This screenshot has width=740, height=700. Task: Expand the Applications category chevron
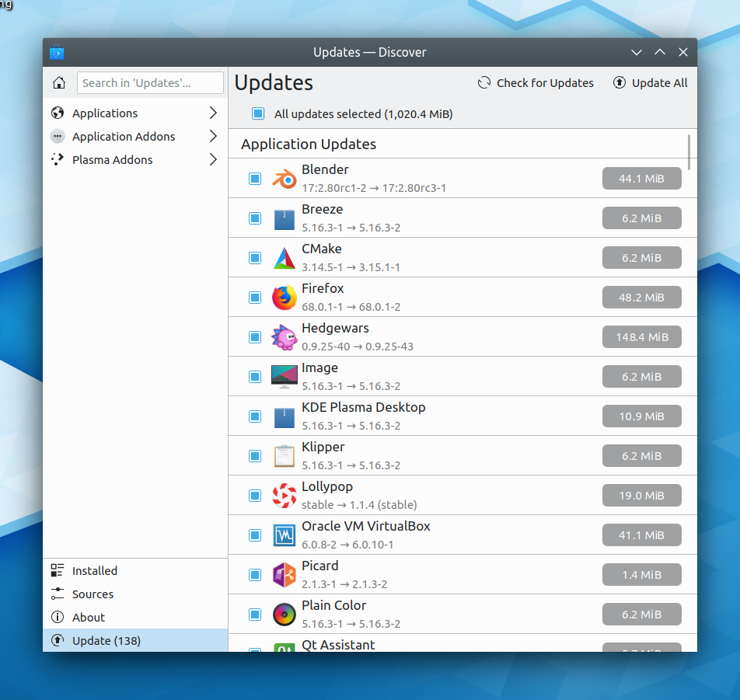pos(213,113)
